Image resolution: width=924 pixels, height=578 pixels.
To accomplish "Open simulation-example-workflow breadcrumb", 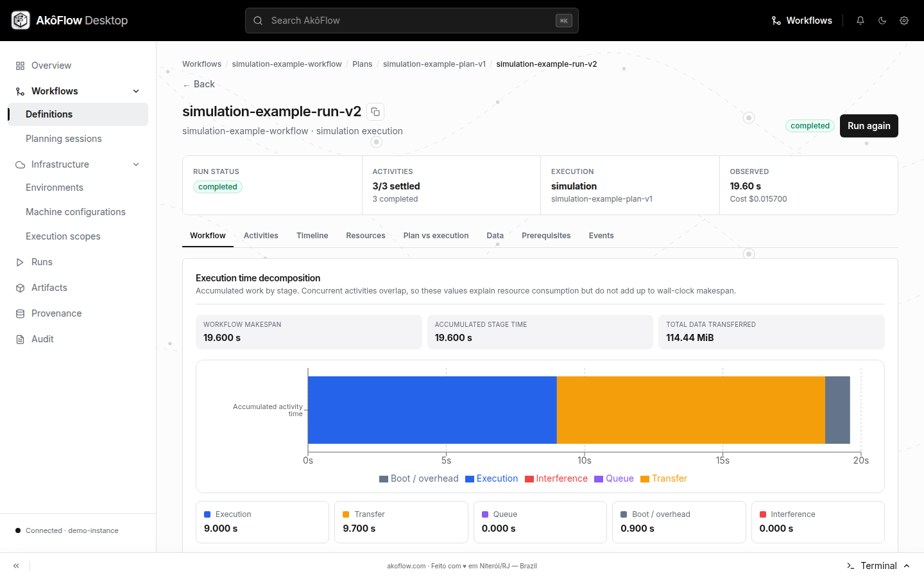I will [x=287, y=64].
